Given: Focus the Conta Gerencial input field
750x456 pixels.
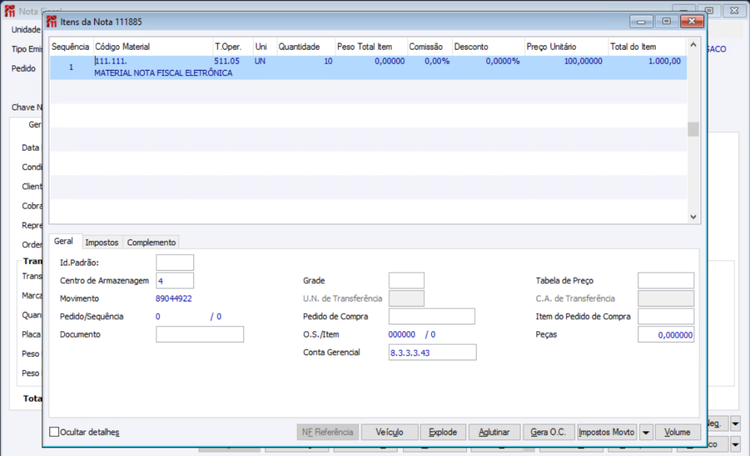Looking at the screenshot, I should point(432,353).
